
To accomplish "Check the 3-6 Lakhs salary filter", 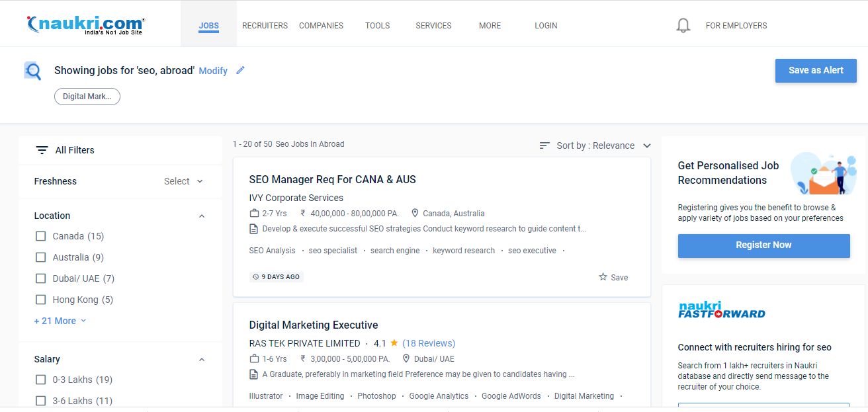I will (x=41, y=401).
